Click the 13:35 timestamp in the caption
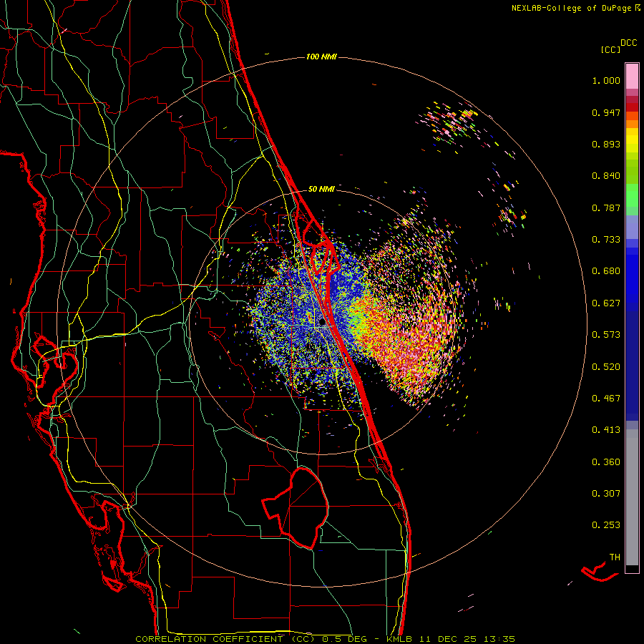 click(499, 639)
